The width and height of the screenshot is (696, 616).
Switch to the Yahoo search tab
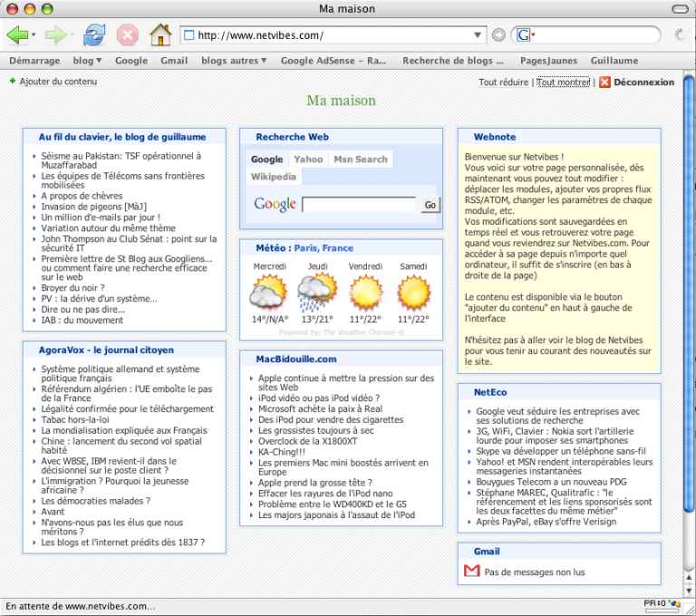pyautogui.click(x=308, y=159)
